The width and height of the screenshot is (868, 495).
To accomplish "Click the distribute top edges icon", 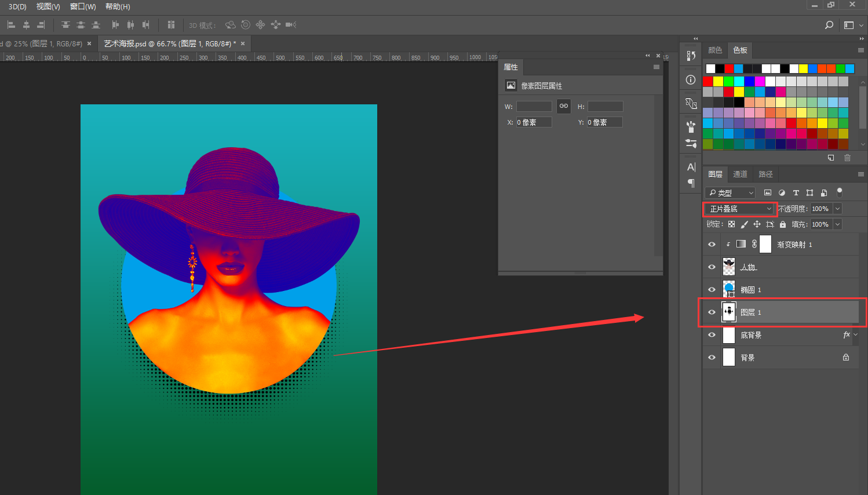I will coord(65,25).
